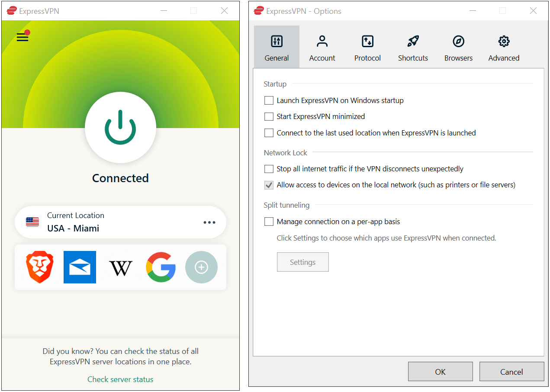Click the USA flag icon

32,222
